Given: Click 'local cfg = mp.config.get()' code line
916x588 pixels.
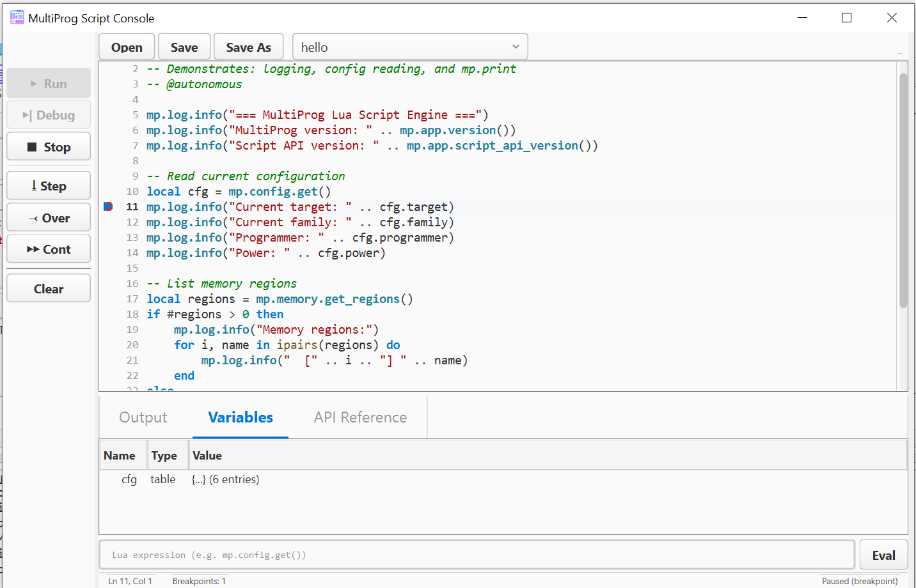Looking at the screenshot, I should coord(239,191).
